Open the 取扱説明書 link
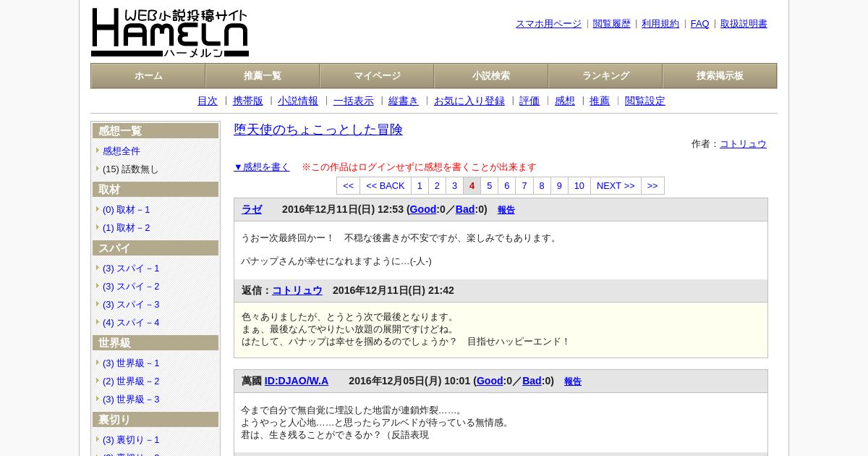This screenshot has height=456, width=868. pyautogui.click(x=744, y=24)
